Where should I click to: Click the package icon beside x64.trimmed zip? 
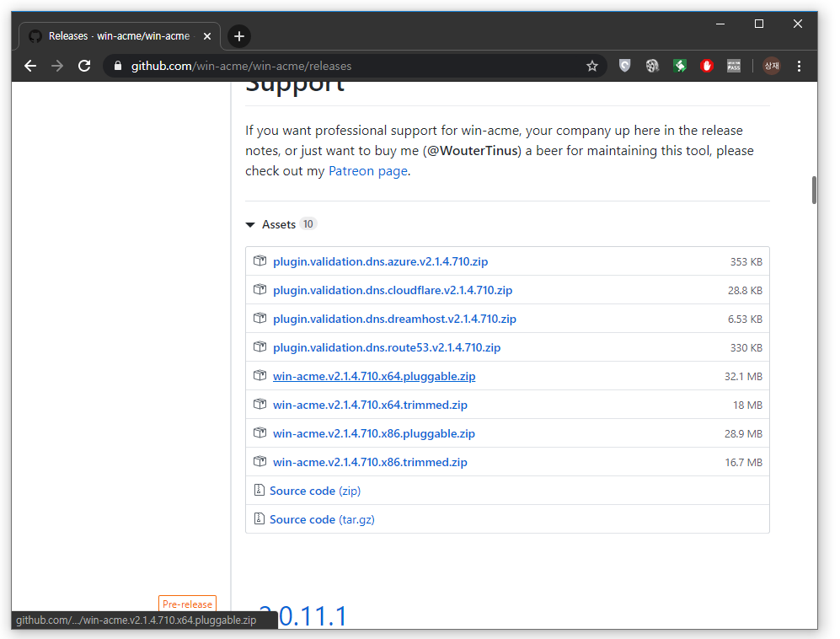click(x=259, y=404)
